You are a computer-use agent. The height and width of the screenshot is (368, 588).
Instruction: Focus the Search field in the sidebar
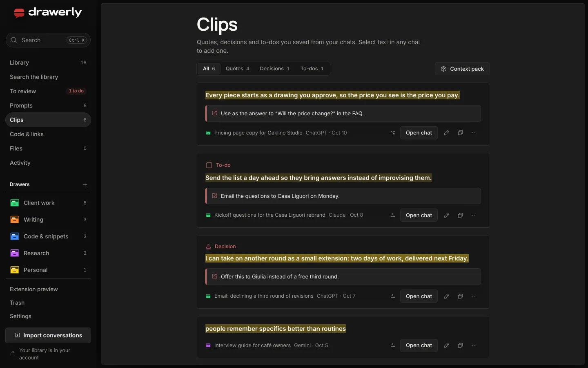tap(48, 40)
